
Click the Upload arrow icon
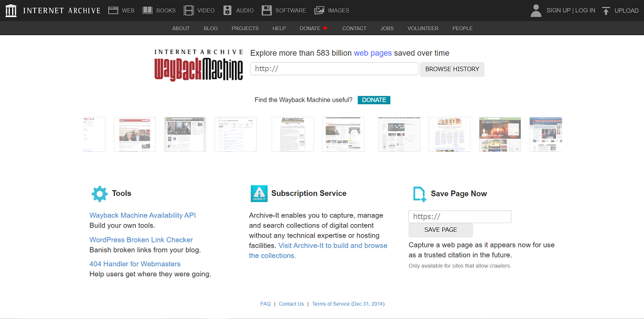606,11
